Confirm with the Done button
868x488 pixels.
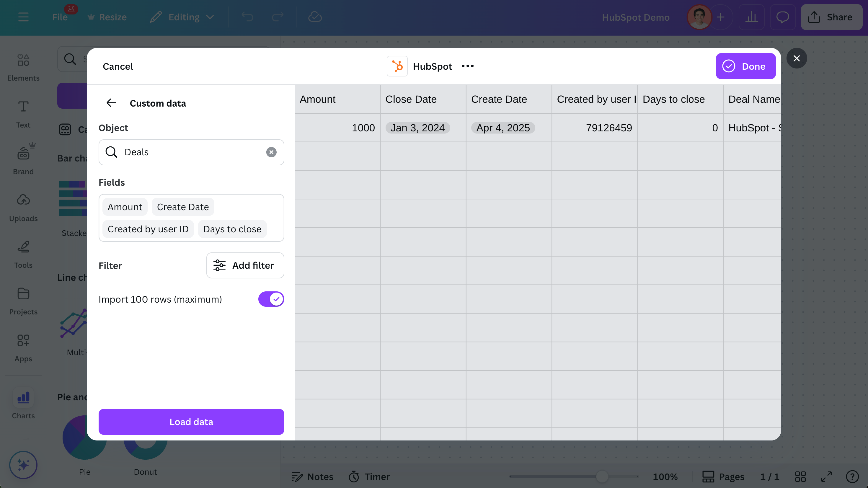[x=745, y=66]
